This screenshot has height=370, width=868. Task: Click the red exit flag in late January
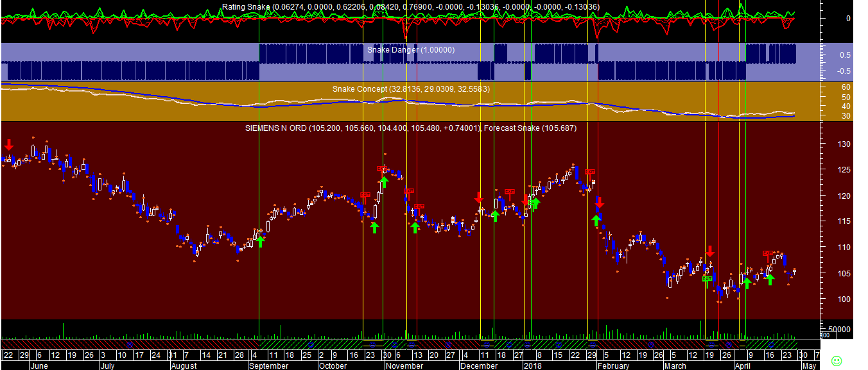(x=590, y=171)
